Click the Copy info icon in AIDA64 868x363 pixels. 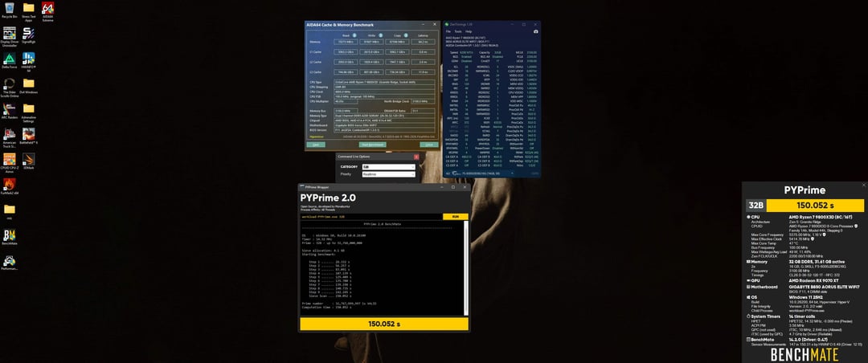click(x=405, y=35)
